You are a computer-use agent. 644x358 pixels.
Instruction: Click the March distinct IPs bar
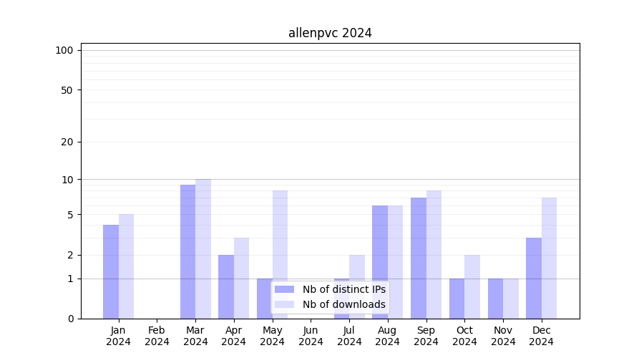pos(187,251)
